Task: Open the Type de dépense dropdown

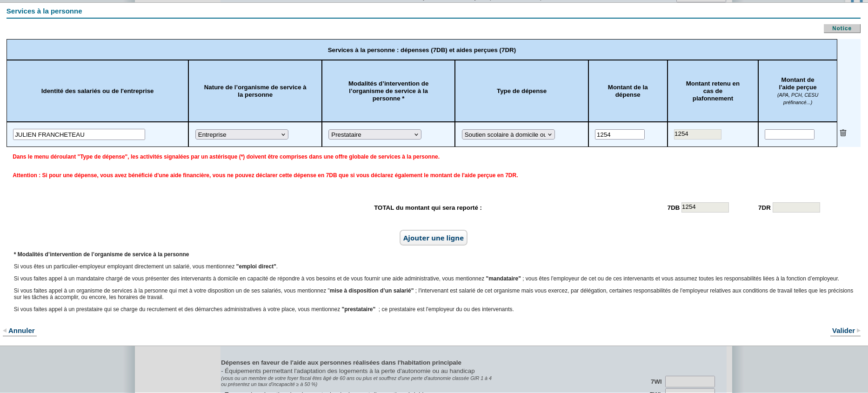Action: 508,134
